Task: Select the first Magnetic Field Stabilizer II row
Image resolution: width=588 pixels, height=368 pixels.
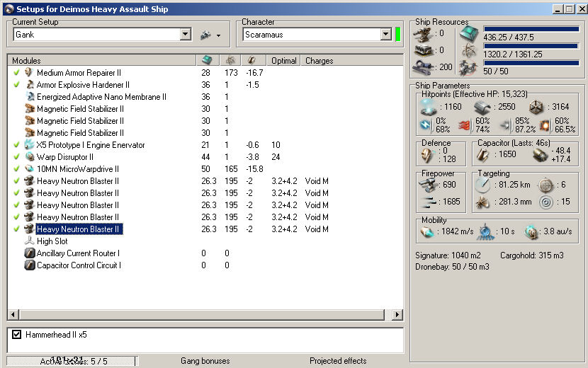Action: pos(205,109)
